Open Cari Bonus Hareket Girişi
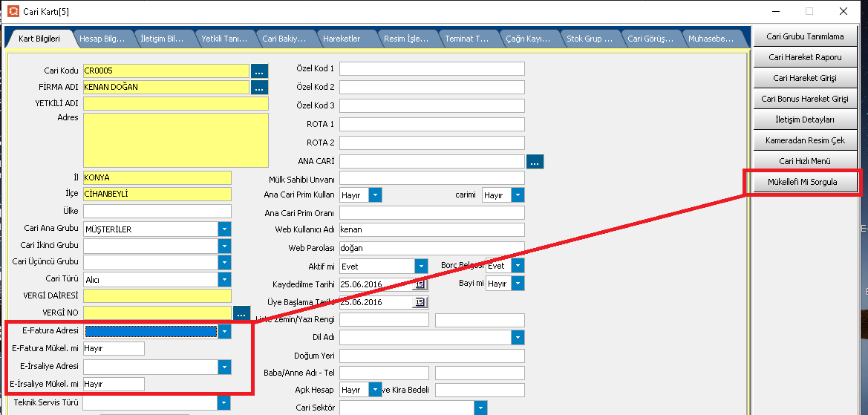868x415 pixels. point(805,99)
